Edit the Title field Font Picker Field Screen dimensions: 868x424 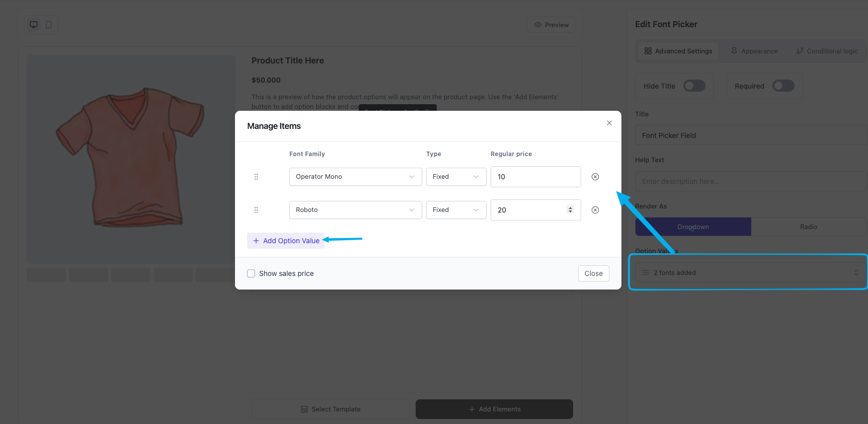[x=751, y=135]
